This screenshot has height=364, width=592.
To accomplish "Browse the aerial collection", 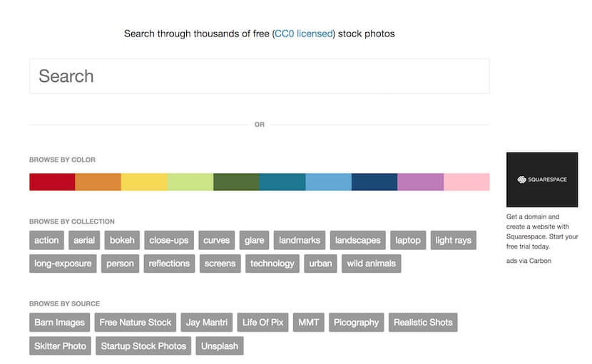I will (x=84, y=240).
